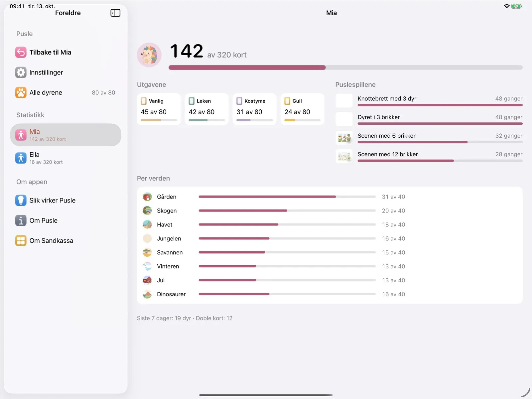Screen dimensions: 532x399
Task: Click the Siste 7 dager summary text
Action: click(185, 318)
